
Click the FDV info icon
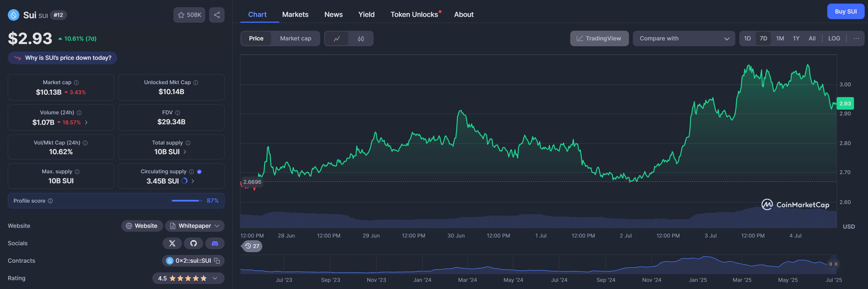tap(178, 113)
